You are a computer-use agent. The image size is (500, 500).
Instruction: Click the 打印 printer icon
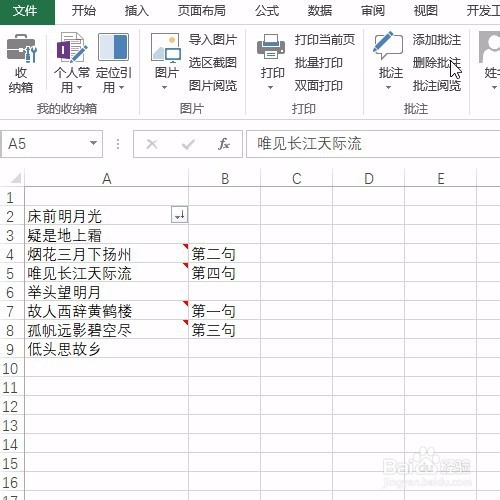pyautogui.click(x=271, y=47)
